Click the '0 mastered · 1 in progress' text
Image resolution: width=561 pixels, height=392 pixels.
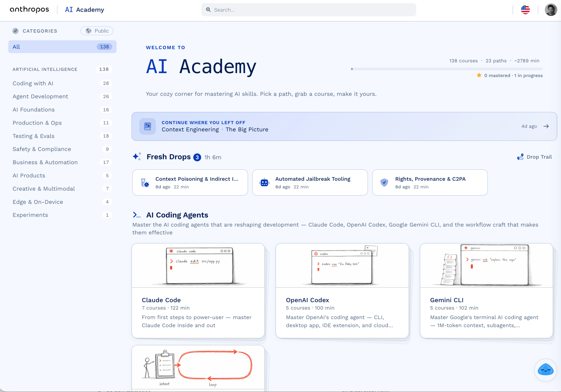tap(513, 76)
